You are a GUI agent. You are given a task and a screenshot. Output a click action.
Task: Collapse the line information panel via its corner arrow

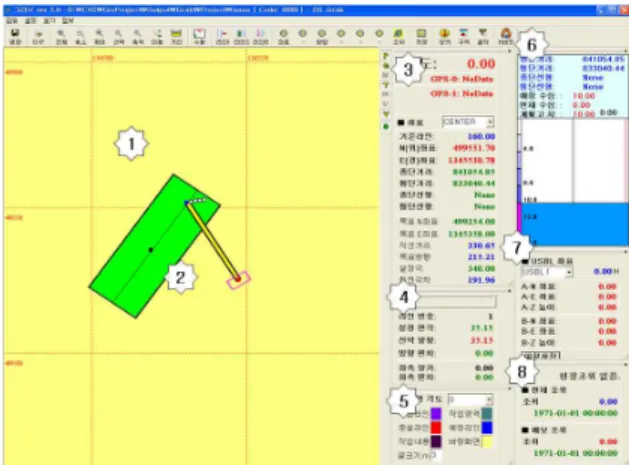tap(509, 290)
